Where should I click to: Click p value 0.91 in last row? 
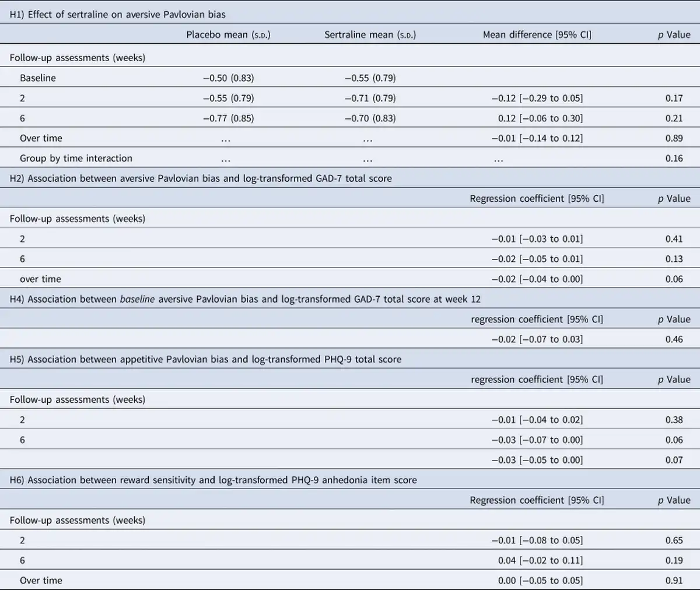674,580
